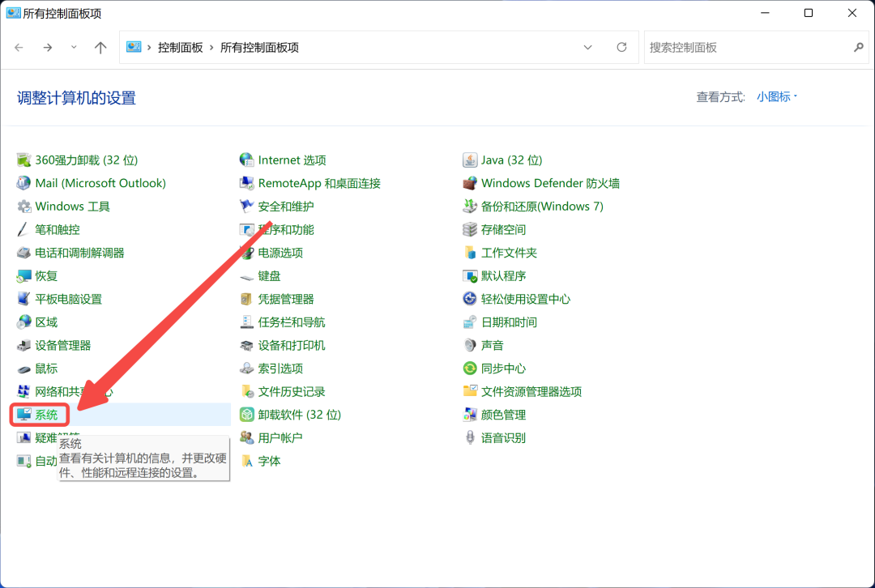Click the 凭据管理器 icon

point(246,299)
